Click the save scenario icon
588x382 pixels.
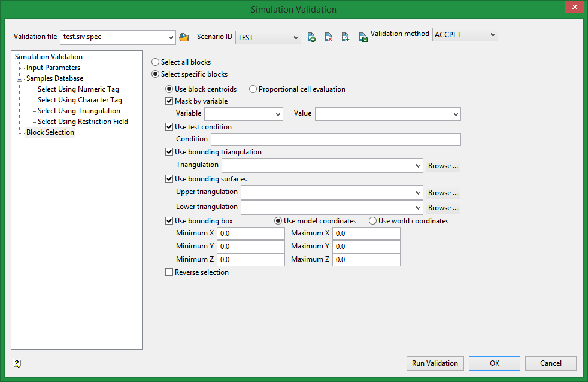363,37
